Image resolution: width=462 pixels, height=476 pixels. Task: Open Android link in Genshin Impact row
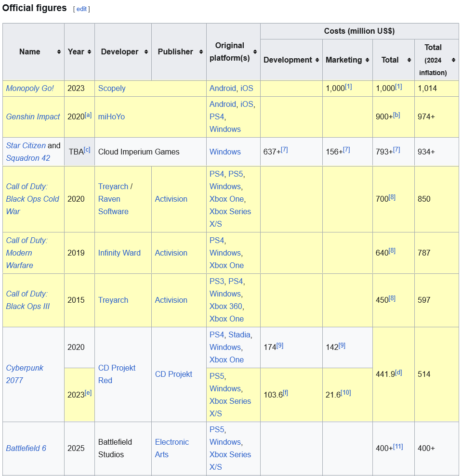tap(223, 104)
